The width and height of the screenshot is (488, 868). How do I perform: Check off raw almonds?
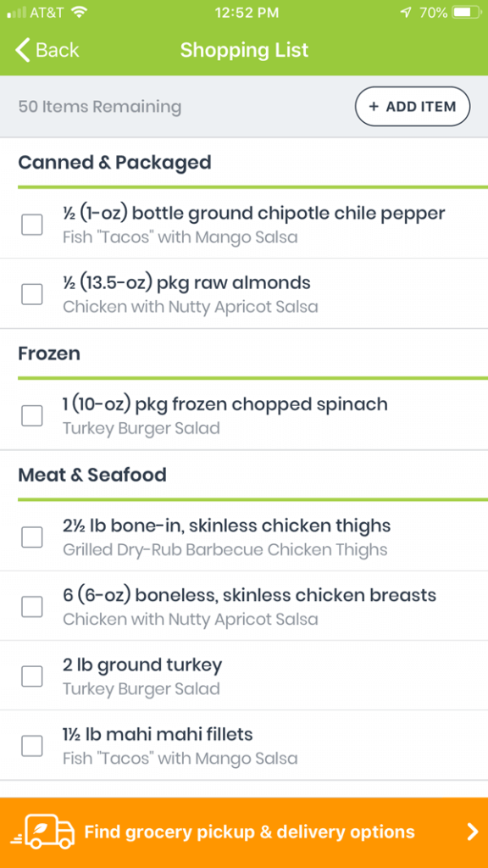31,293
